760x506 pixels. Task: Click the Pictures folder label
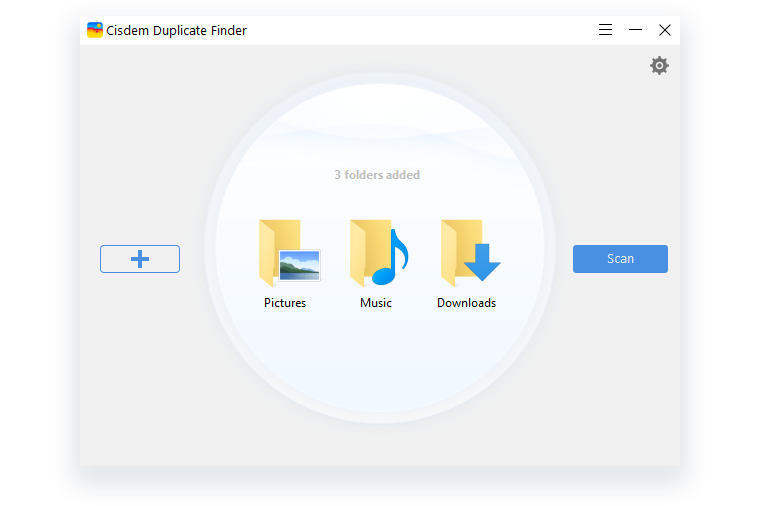point(285,303)
